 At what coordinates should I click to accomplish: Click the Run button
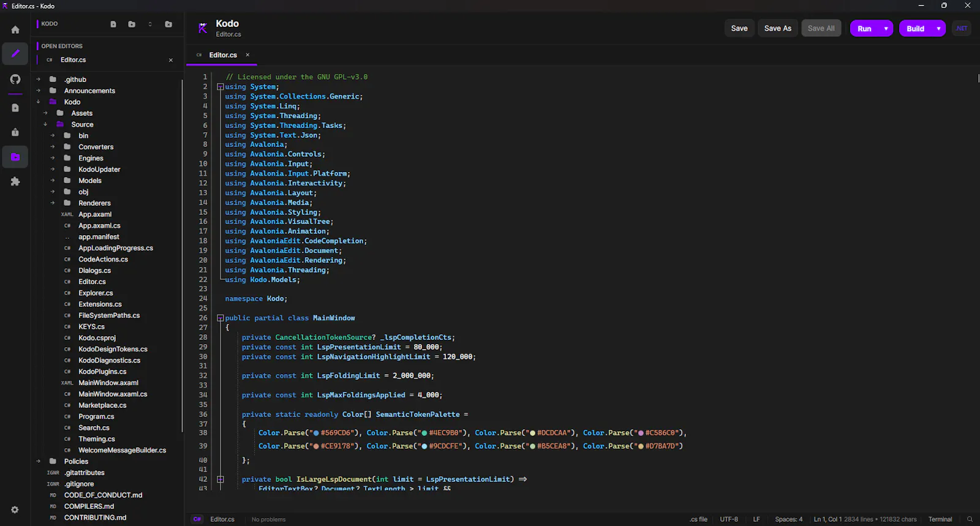[864, 29]
